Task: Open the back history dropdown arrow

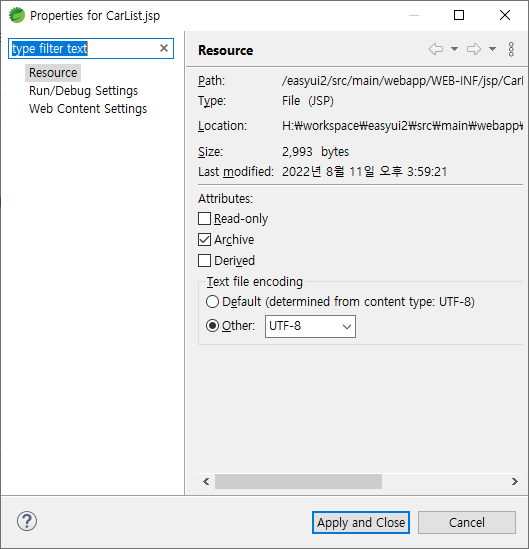Action: pyautogui.click(x=454, y=49)
